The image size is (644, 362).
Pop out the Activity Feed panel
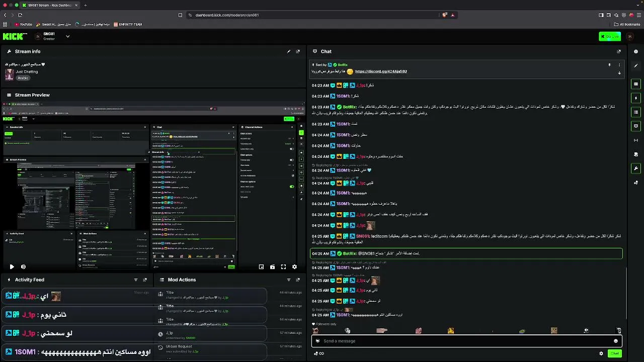coord(145,280)
